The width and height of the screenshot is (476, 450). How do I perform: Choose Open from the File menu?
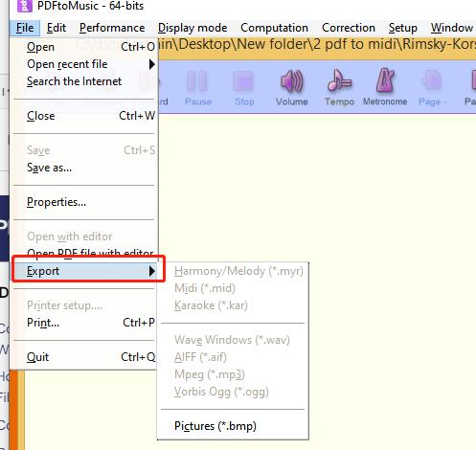coord(84,47)
